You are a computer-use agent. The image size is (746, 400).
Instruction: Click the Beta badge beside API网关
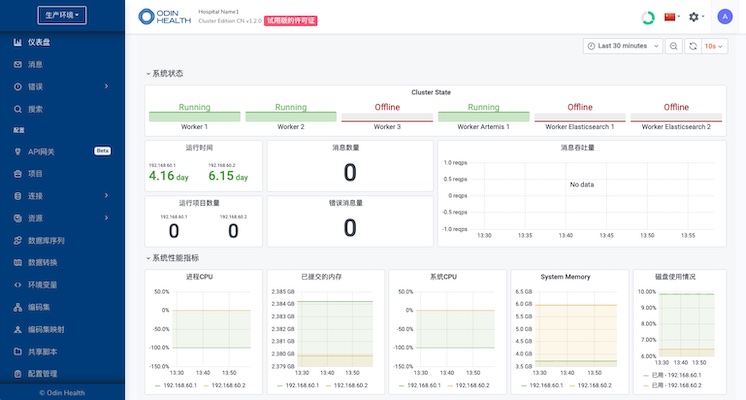(x=102, y=151)
